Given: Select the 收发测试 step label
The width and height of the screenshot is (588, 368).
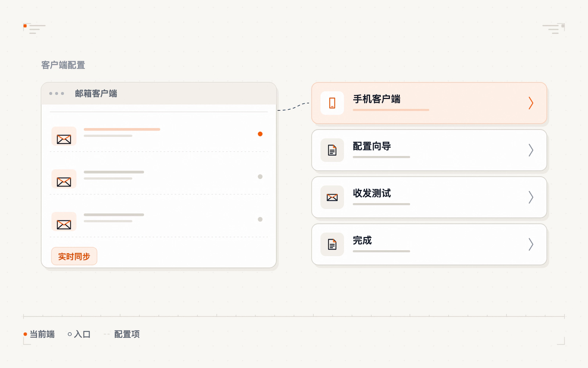Looking at the screenshot, I should 372,193.
